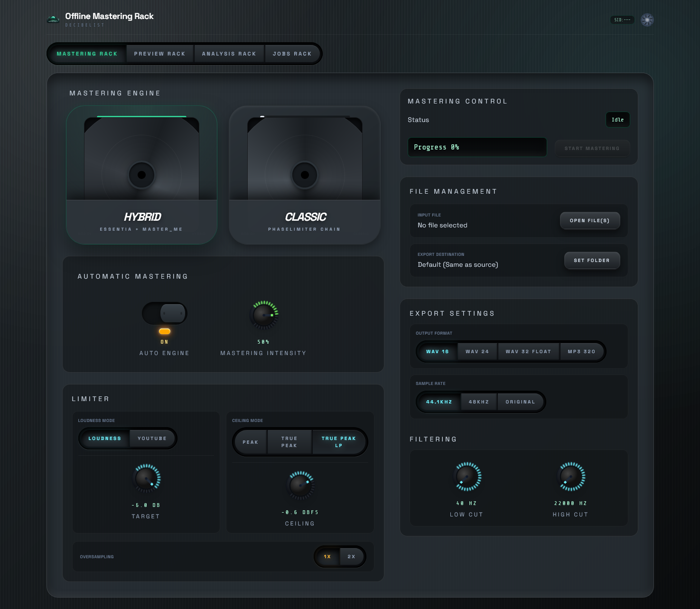Choose WAV 24 output format
This screenshot has height=609, width=700.
pos(477,351)
